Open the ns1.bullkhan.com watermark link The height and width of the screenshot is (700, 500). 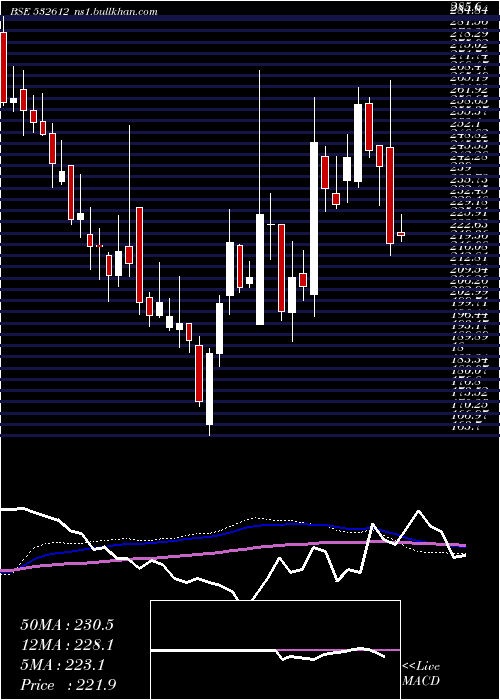tap(115, 12)
